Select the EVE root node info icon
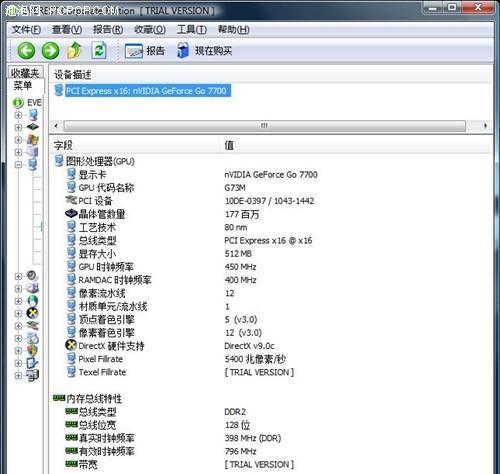Viewport: 500px width, 474px height. click(18, 103)
